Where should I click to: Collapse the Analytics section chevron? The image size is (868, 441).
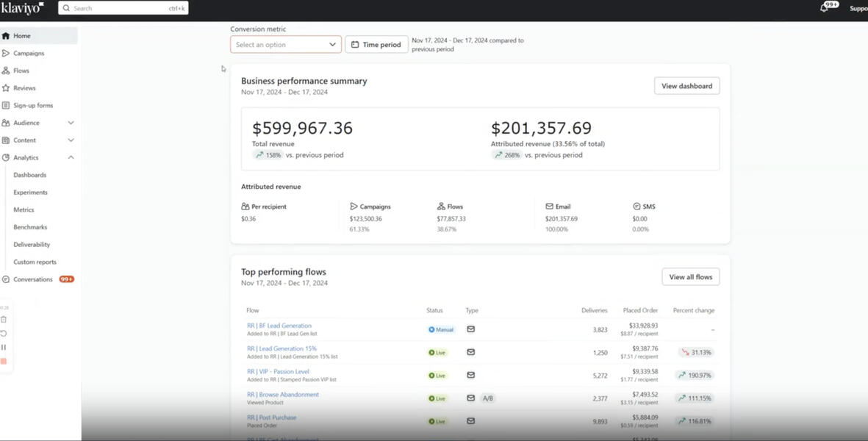pyautogui.click(x=71, y=157)
